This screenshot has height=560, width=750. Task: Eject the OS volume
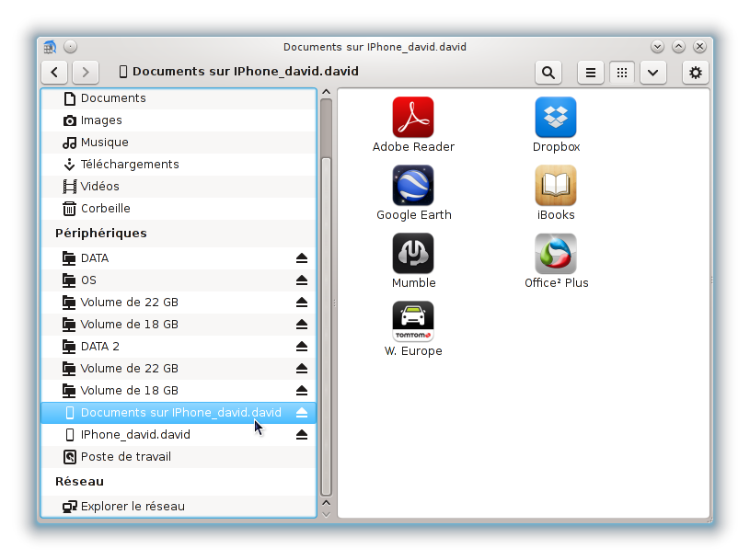click(301, 280)
